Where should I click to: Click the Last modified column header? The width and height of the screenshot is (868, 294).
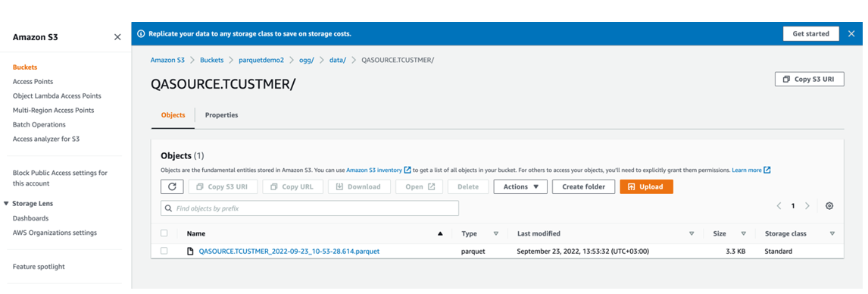[x=539, y=233]
